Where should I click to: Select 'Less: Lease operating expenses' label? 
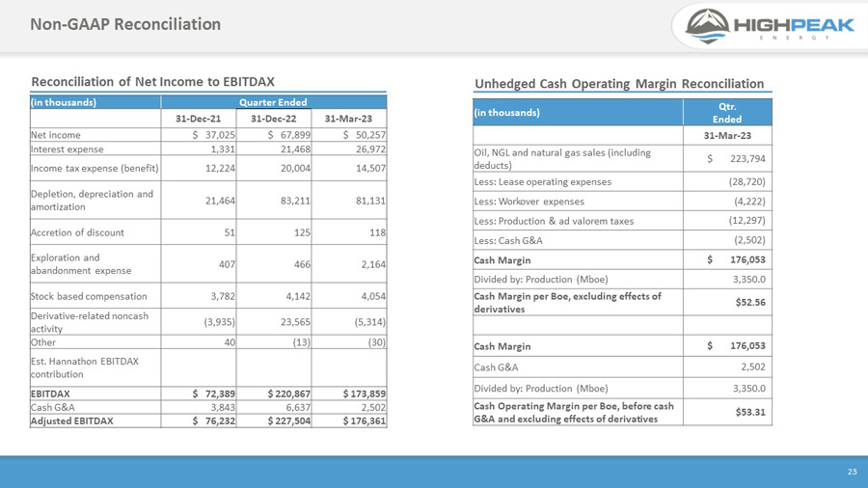pos(542,182)
